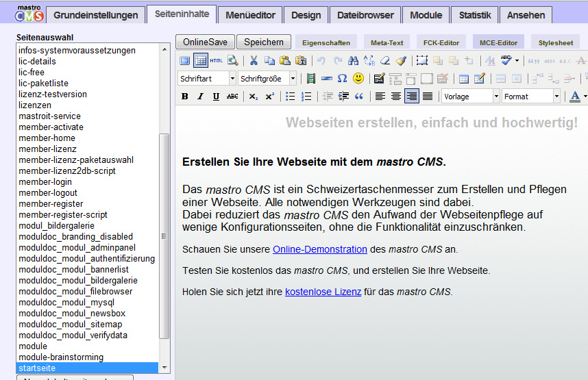This screenshot has height=380, width=588.
Task: Switch to Grundeinstellungen tab
Action: tap(96, 15)
